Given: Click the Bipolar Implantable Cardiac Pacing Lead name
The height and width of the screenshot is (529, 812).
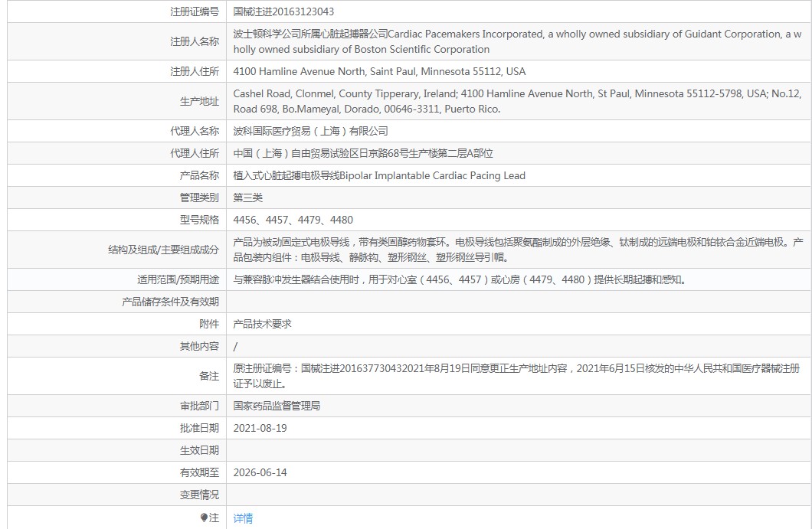Looking at the screenshot, I should pos(379,175).
